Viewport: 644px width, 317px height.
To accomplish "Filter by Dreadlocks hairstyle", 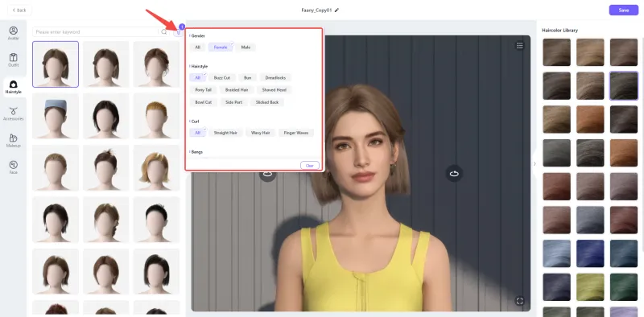I will click(275, 77).
